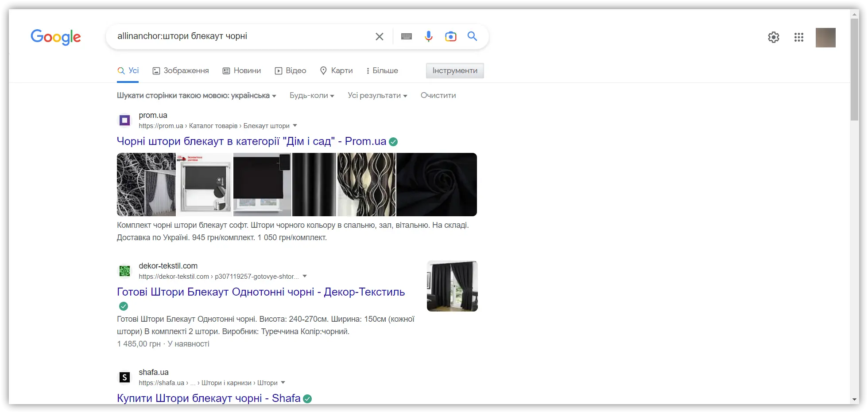The image size is (868, 413).
Task: Open the black wavy pattern curtain thumbnail
Action: coord(366,184)
